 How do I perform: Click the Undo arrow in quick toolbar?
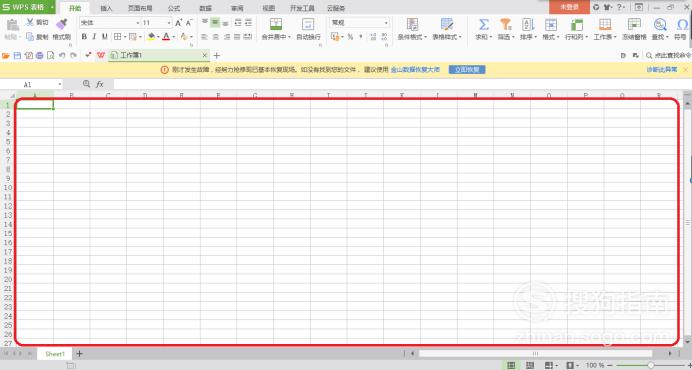click(62, 55)
